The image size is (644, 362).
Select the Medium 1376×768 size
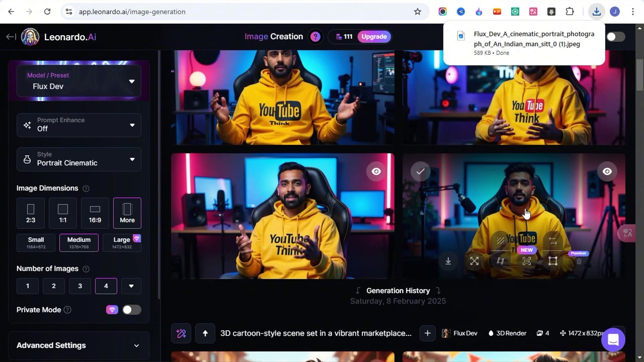79,243
